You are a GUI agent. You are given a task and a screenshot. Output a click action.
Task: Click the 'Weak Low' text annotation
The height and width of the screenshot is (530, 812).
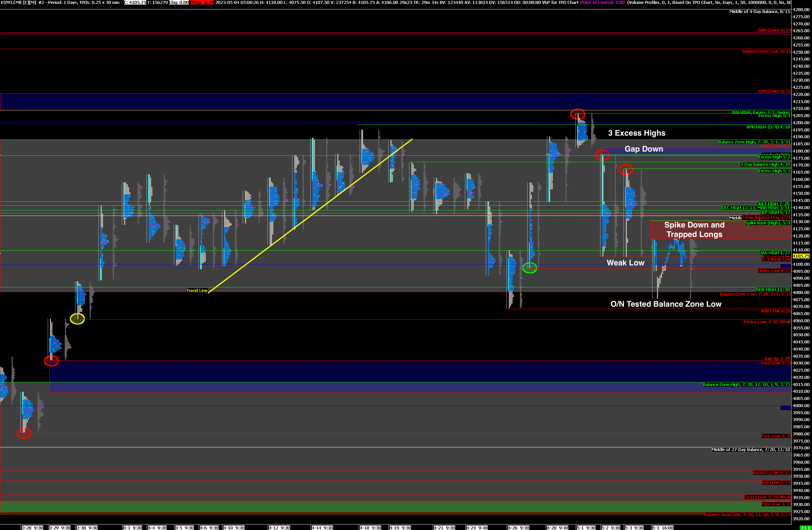click(x=625, y=263)
